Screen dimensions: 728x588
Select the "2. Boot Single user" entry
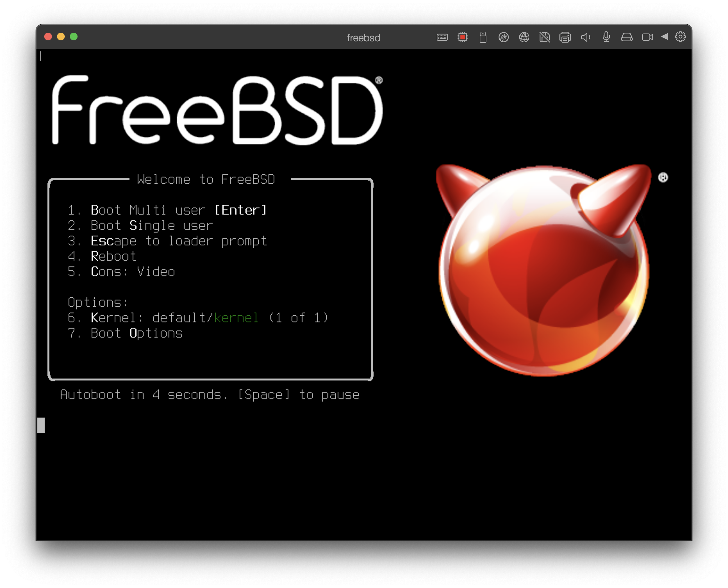(140, 225)
